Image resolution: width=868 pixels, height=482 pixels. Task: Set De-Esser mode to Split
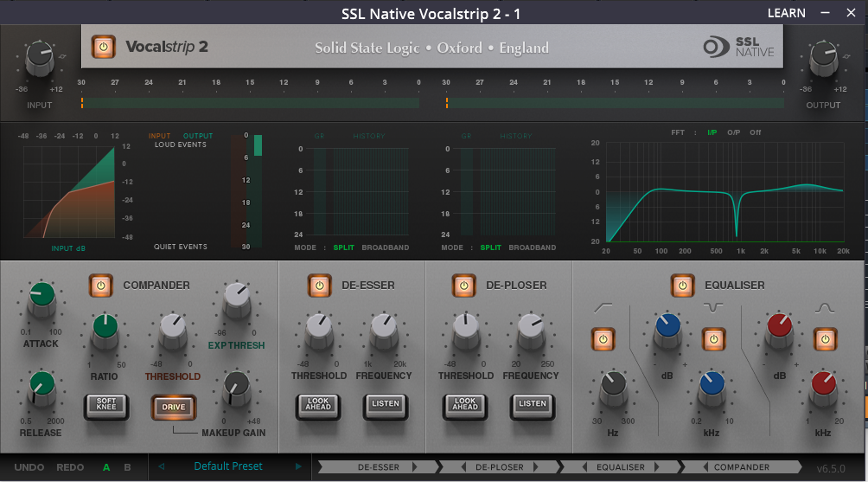(x=344, y=247)
